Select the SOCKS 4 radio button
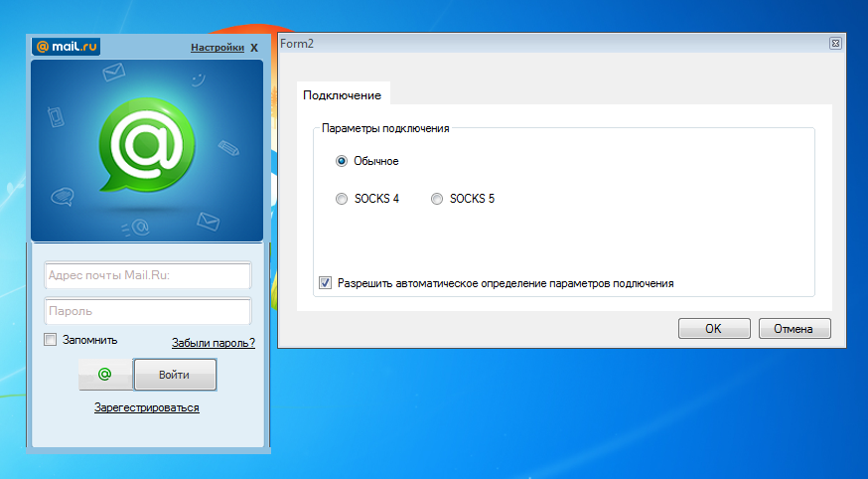This screenshot has width=868, height=479. click(342, 199)
